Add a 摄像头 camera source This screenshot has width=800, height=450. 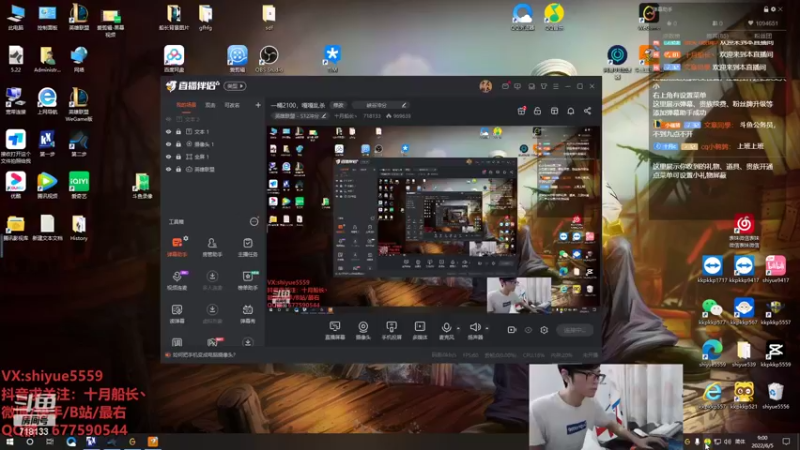coord(363,330)
